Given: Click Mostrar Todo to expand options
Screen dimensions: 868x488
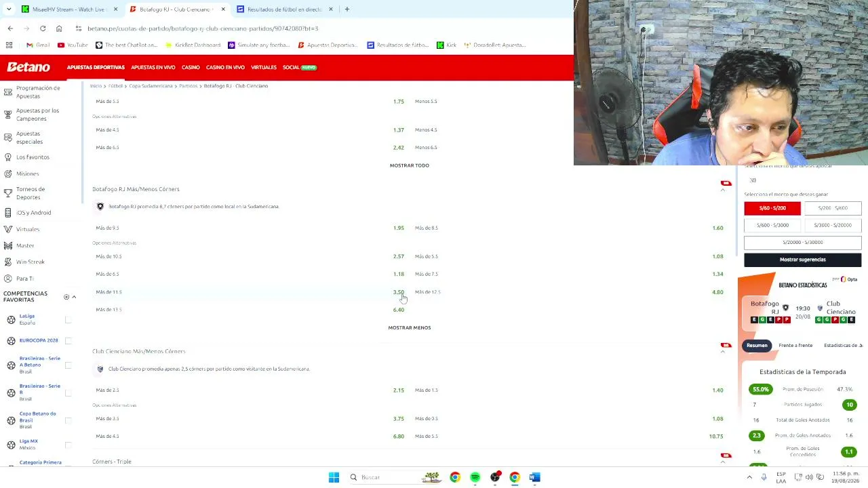Looking at the screenshot, I should tap(410, 165).
